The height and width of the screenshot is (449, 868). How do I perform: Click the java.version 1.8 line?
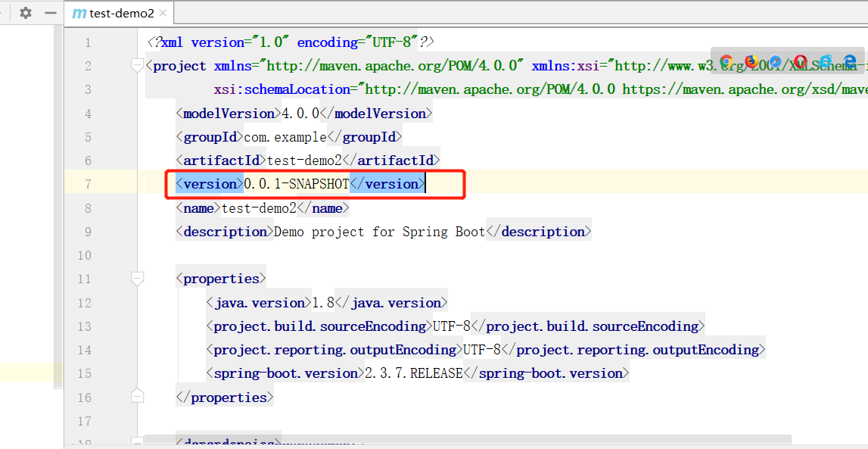click(327, 303)
